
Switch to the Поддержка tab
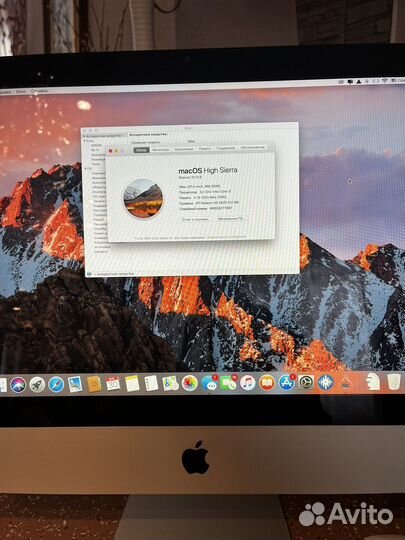coord(226,148)
